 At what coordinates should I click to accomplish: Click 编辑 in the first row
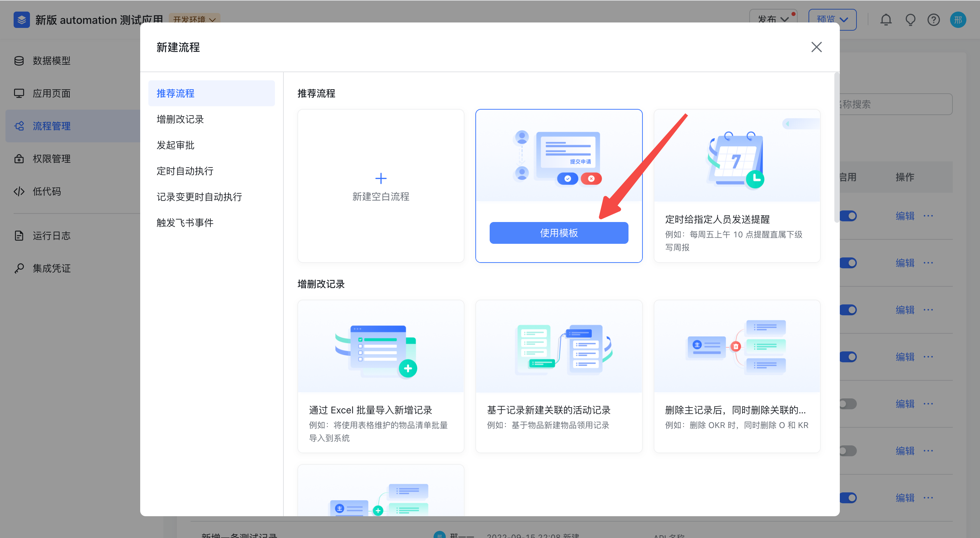coord(905,216)
